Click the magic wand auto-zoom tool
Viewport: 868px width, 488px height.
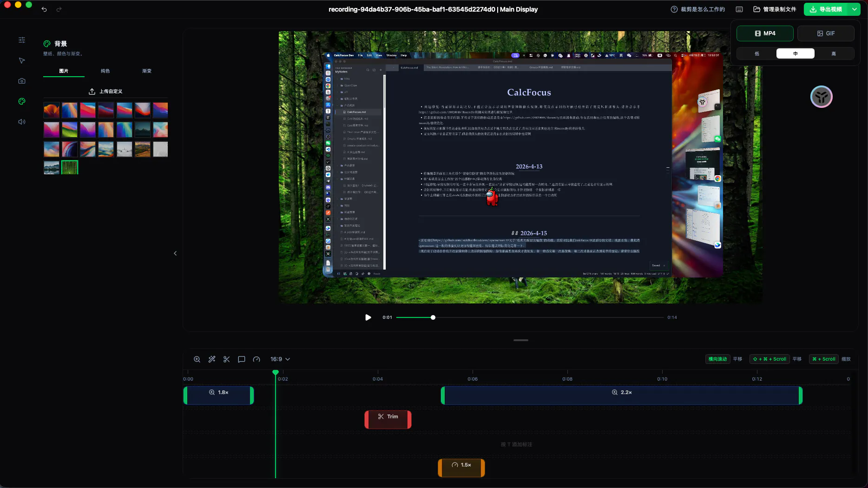point(212,359)
